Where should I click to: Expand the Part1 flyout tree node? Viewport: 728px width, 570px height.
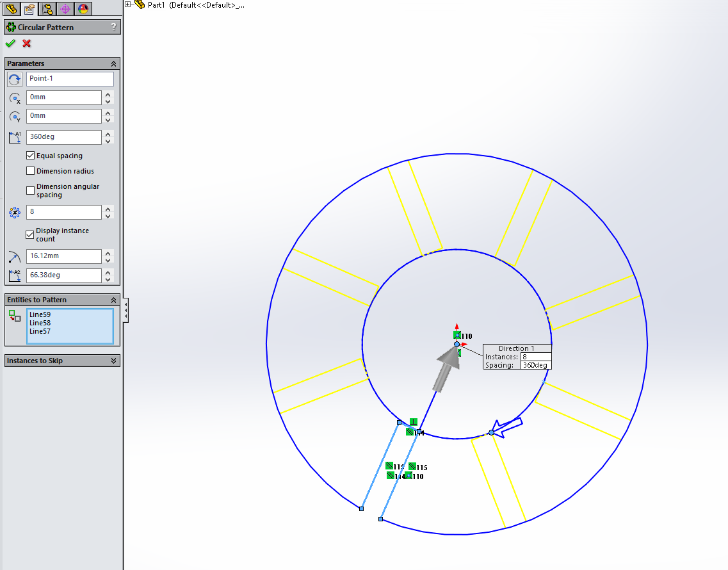click(x=128, y=4)
